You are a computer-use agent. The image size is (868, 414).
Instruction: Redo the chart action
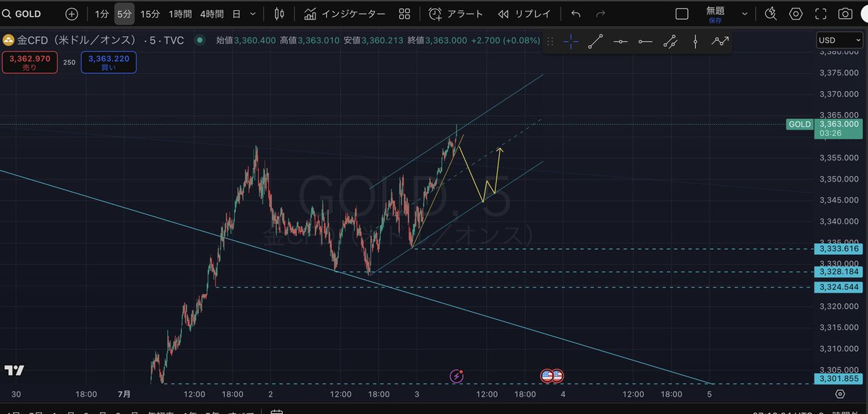(x=600, y=14)
